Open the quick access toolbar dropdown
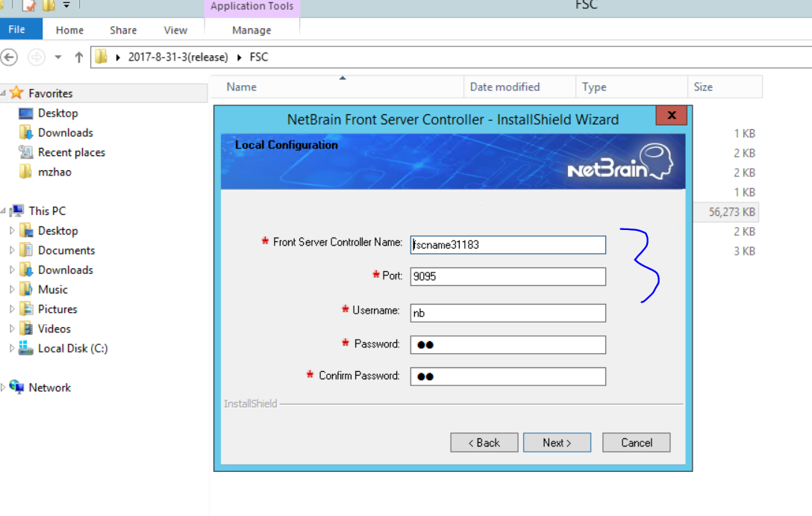Image resolution: width=812 pixels, height=516 pixels. coord(67,5)
